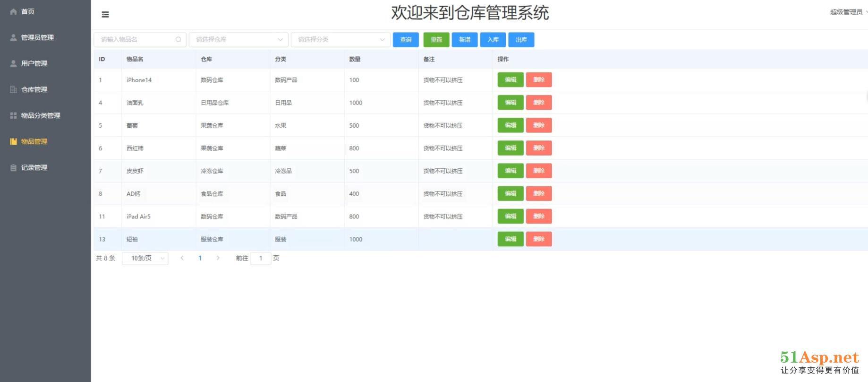Delete the 短袖 row
Viewport: 868px width, 382px height.
pos(538,239)
